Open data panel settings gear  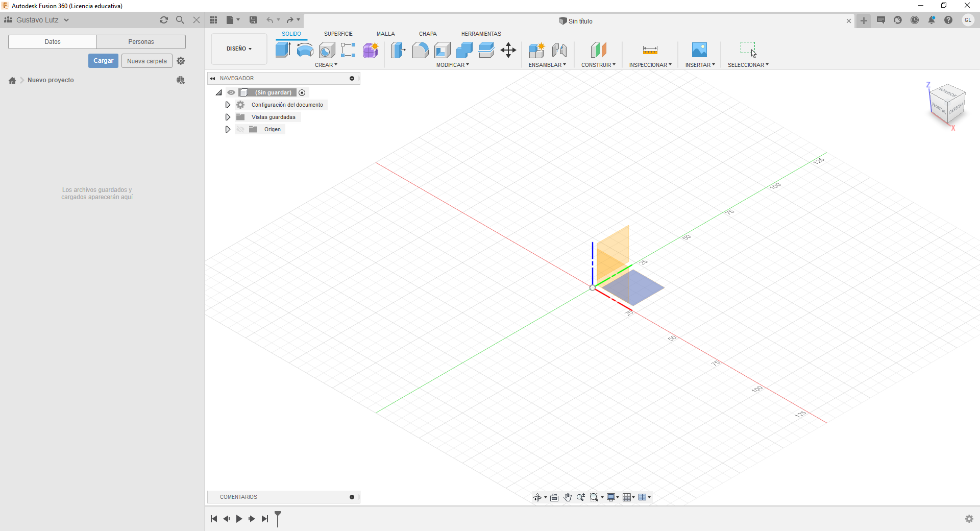(x=181, y=61)
